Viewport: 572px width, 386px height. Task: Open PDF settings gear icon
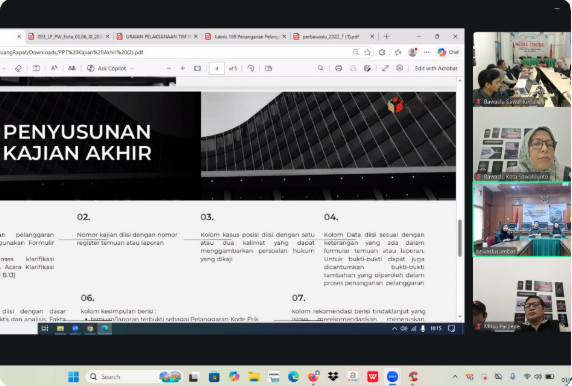pos(399,68)
